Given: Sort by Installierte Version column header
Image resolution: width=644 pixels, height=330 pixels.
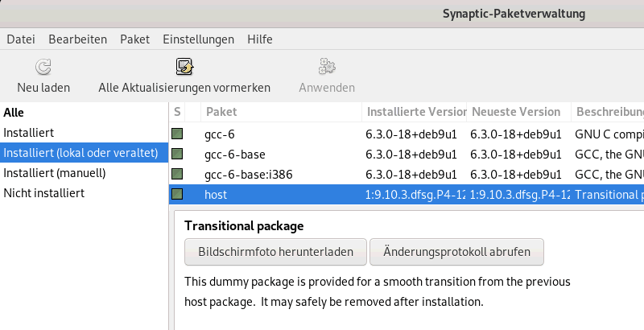Looking at the screenshot, I should click(x=416, y=112).
